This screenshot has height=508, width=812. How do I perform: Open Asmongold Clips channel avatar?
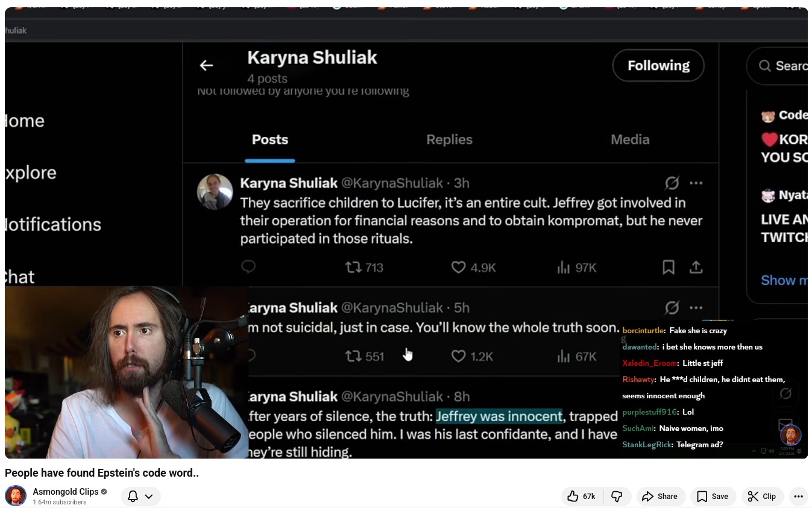click(x=16, y=495)
